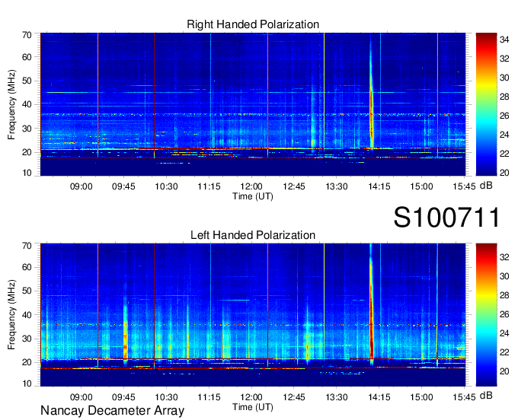Click the 'dB' unit beside Right Handed colorbar
This screenshot has height=420, width=518.
486,186
